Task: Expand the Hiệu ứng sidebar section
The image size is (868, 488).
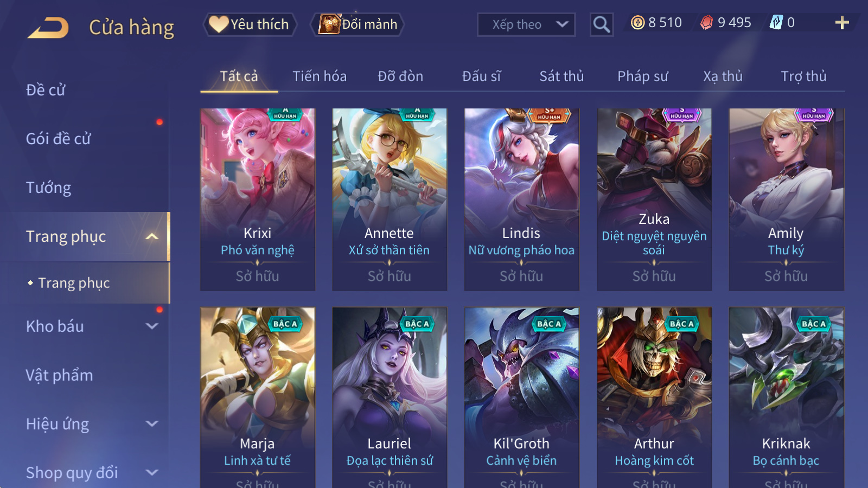Action: pos(152,424)
